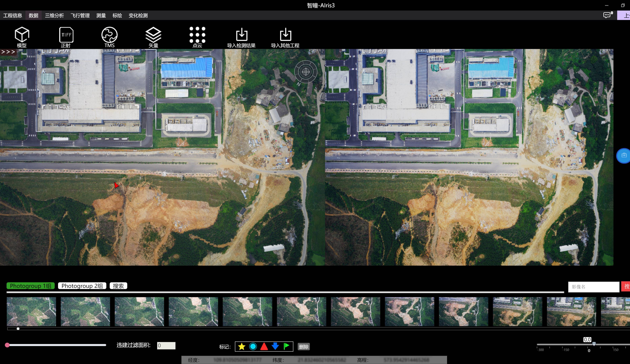Screen dimensions: 630x364
Task: Click the pink slider handle
Action: (7, 345)
